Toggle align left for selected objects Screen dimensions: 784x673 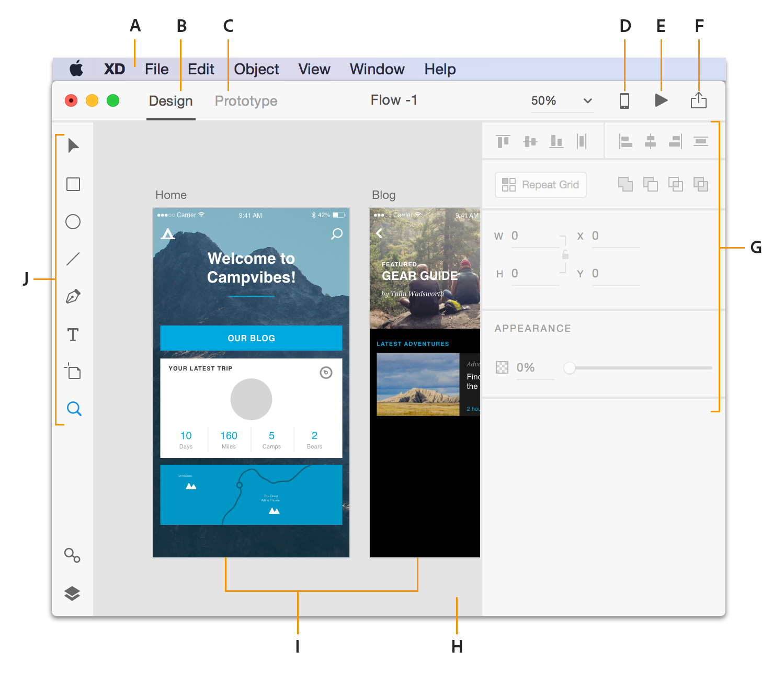[x=626, y=141]
